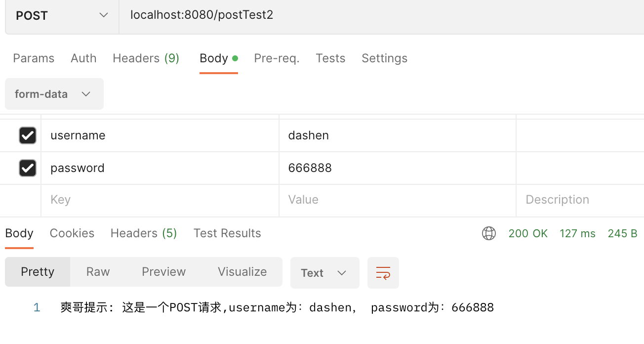Click the request URL field
Screen dimensions: 644x344
[x=346, y=15]
